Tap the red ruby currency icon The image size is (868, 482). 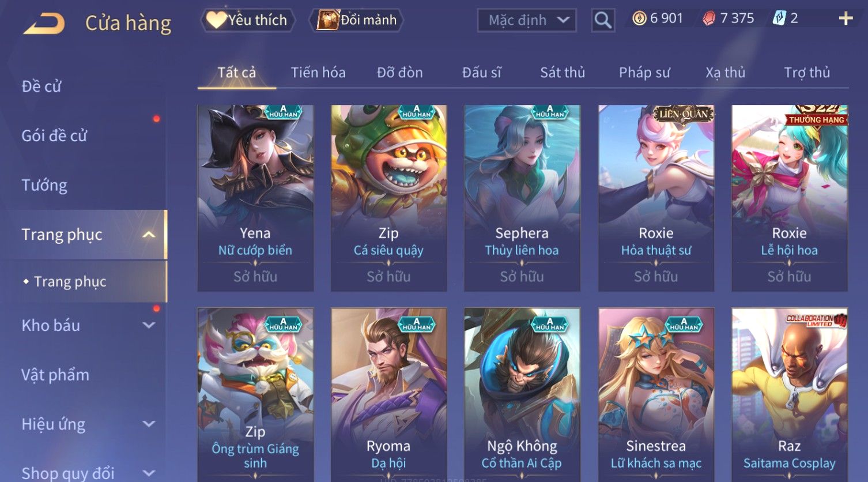click(x=709, y=18)
